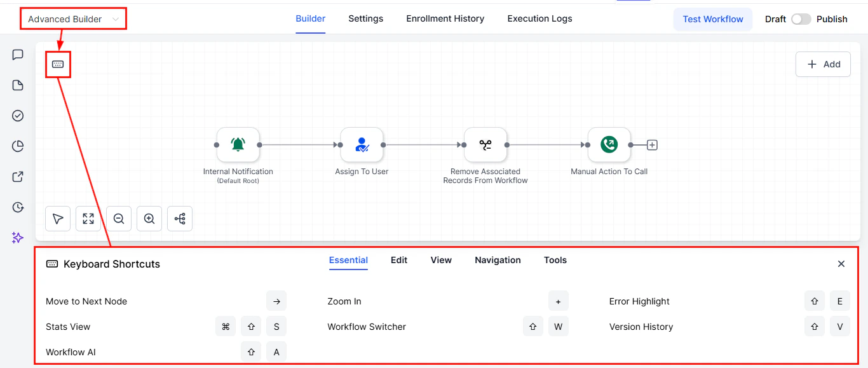Click the shift key for Workflow AI

(251, 352)
